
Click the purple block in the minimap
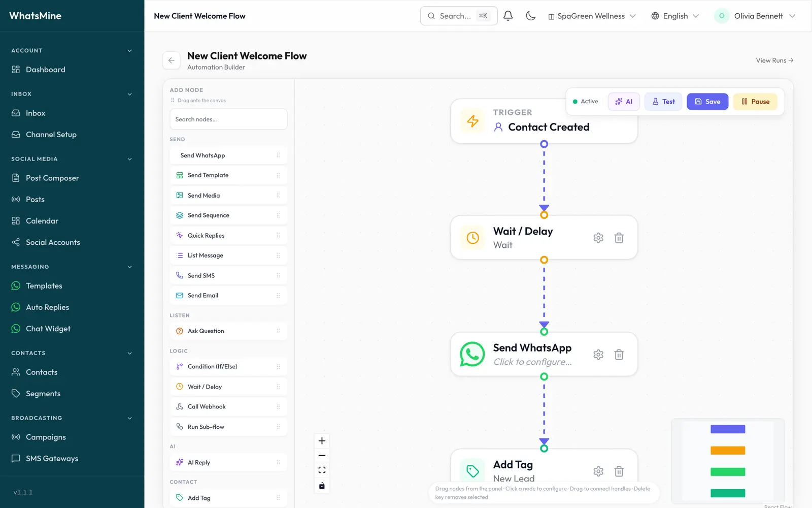click(x=728, y=429)
